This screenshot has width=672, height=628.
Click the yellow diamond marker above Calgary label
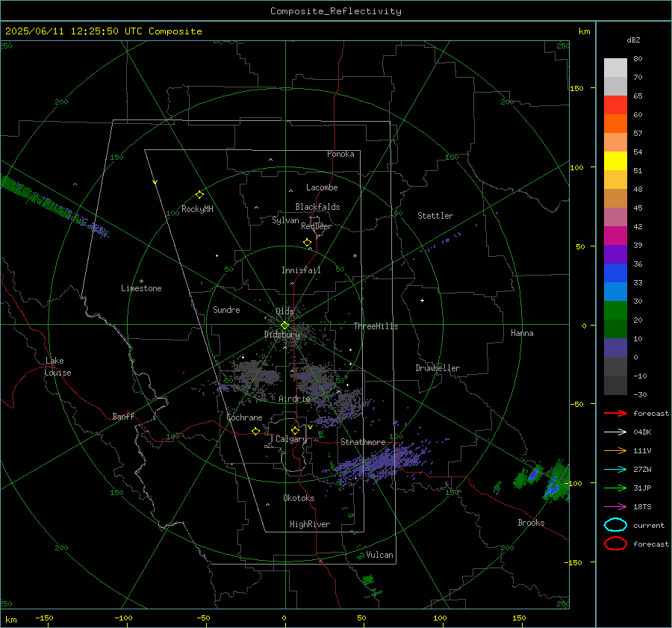[295, 430]
